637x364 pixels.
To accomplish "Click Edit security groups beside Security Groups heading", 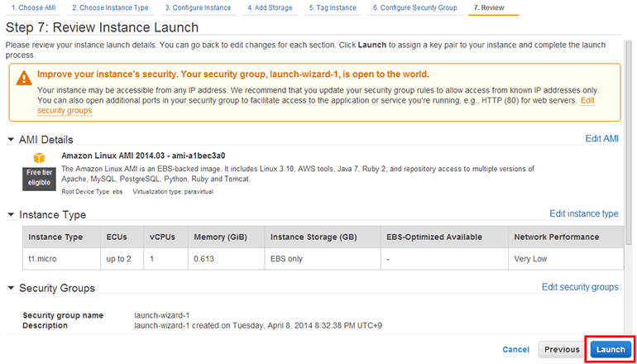I will [579, 287].
